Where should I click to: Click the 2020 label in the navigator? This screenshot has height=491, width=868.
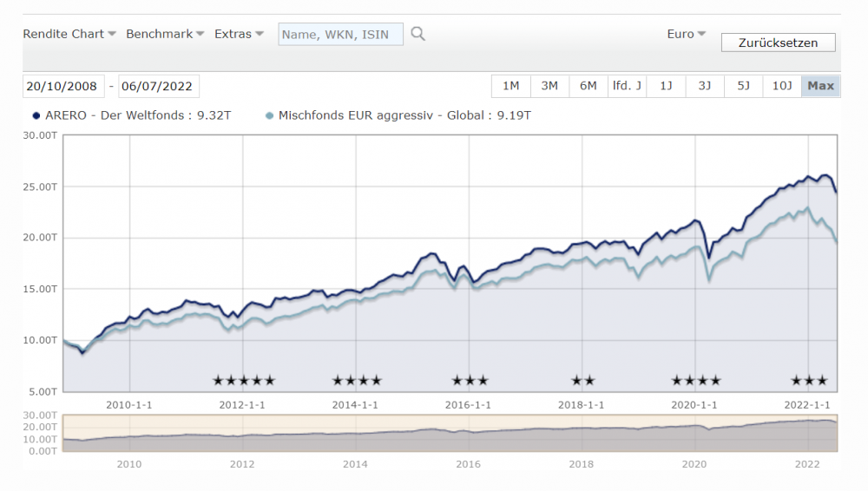click(x=694, y=464)
